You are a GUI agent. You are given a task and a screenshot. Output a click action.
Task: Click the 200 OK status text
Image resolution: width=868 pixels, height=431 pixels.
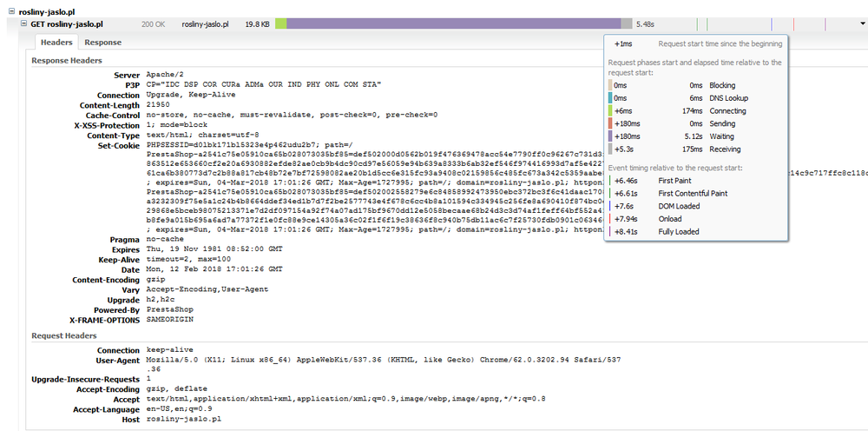pos(154,24)
